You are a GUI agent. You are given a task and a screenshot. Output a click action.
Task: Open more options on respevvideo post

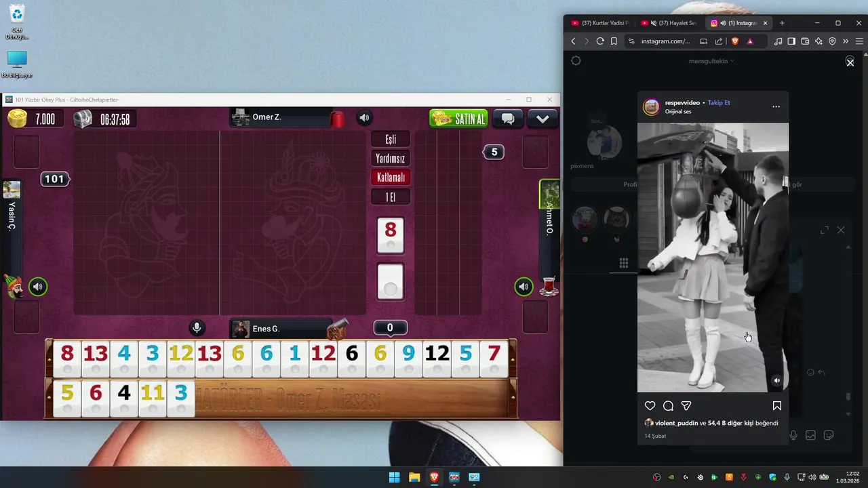tap(776, 106)
